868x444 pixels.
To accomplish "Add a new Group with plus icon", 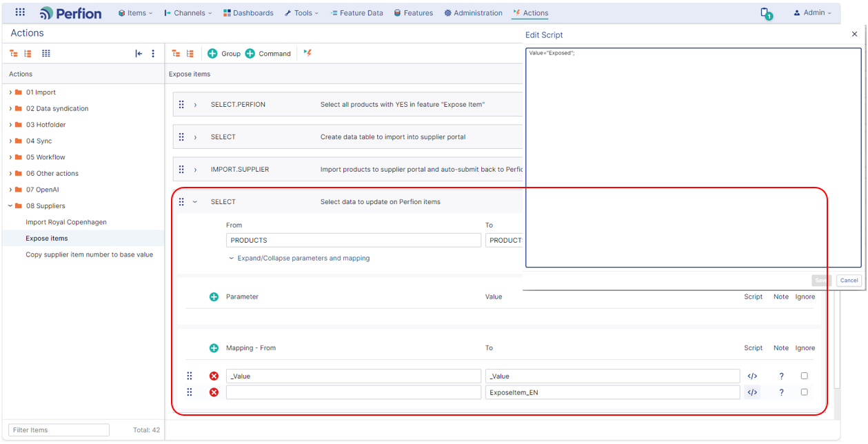I will tap(212, 53).
